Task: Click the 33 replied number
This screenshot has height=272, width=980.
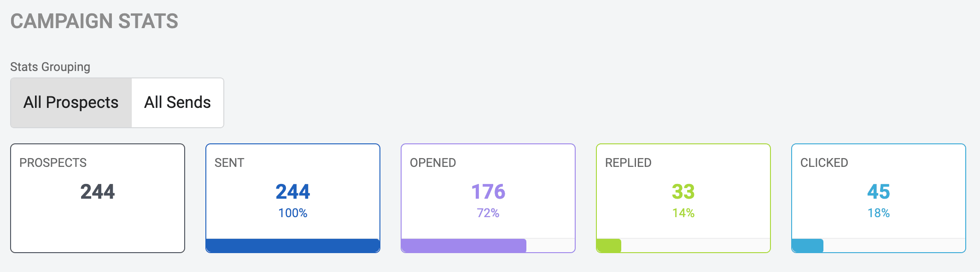Action: click(683, 192)
